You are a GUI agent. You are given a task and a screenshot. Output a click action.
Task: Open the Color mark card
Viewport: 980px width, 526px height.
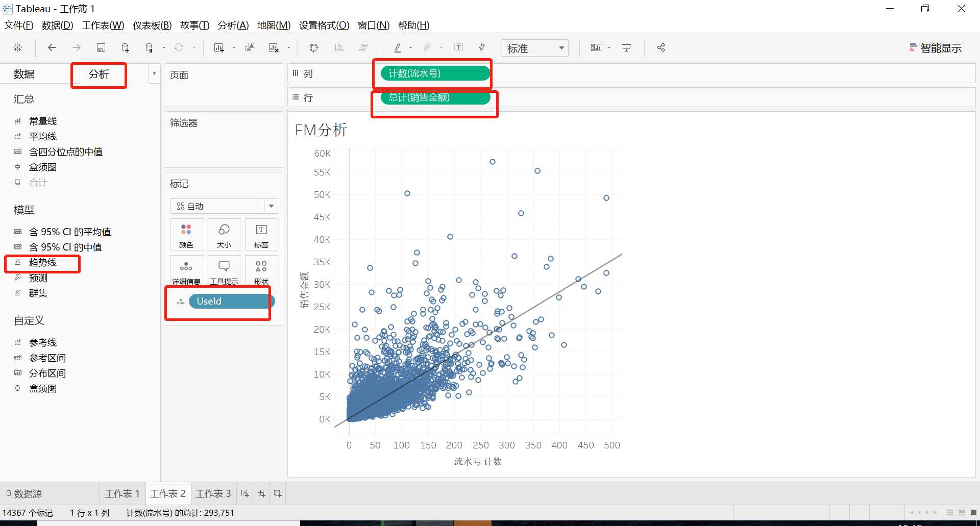[186, 235]
